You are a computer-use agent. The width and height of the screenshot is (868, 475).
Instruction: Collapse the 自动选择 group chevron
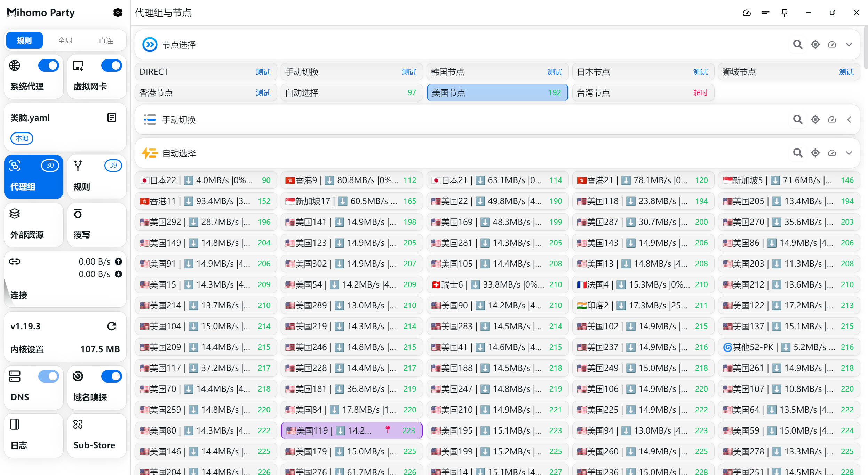(x=849, y=153)
